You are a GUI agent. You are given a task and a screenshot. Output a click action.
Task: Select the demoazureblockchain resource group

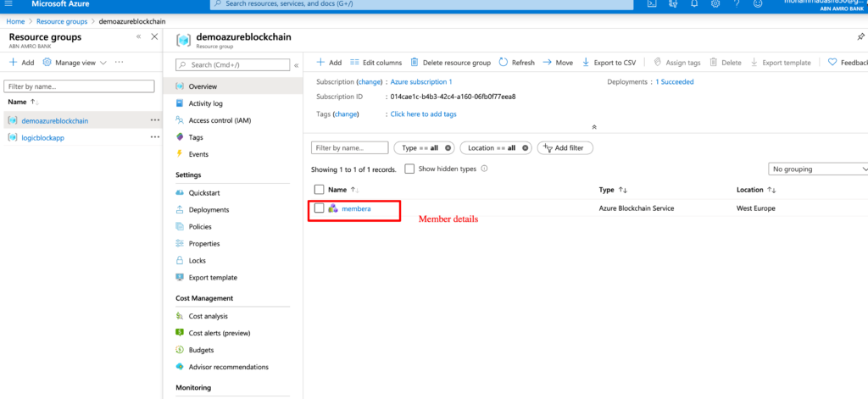point(55,120)
